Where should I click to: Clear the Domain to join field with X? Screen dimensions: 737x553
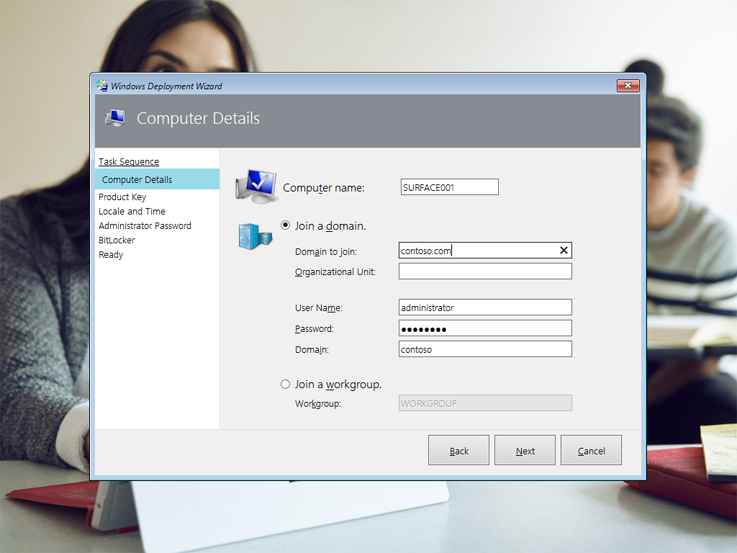564,251
